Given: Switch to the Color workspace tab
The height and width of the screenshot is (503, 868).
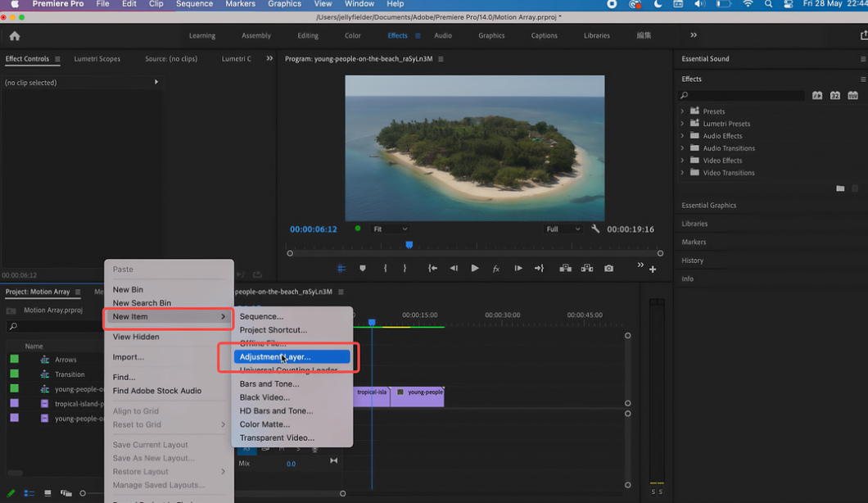Looking at the screenshot, I should pyautogui.click(x=352, y=36).
